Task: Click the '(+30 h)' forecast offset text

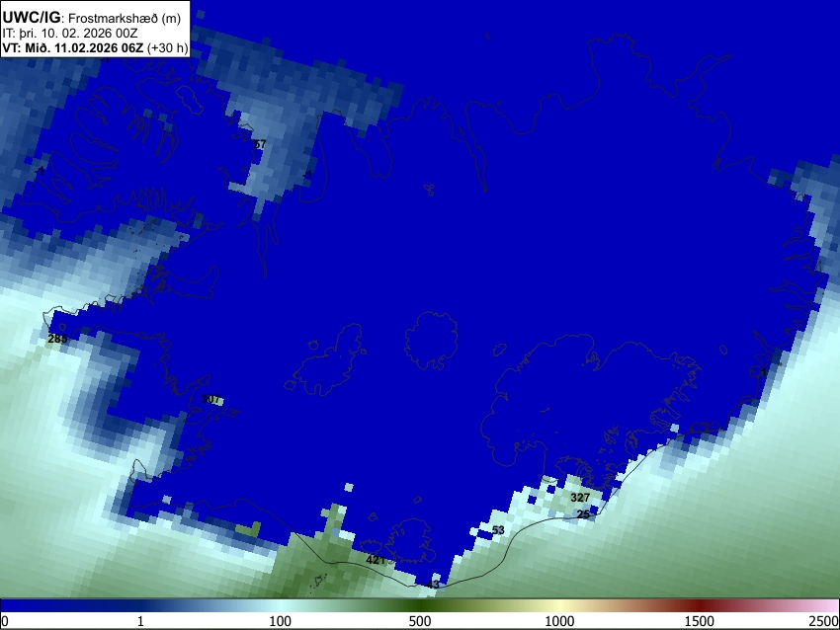Action: pyautogui.click(x=168, y=47)
